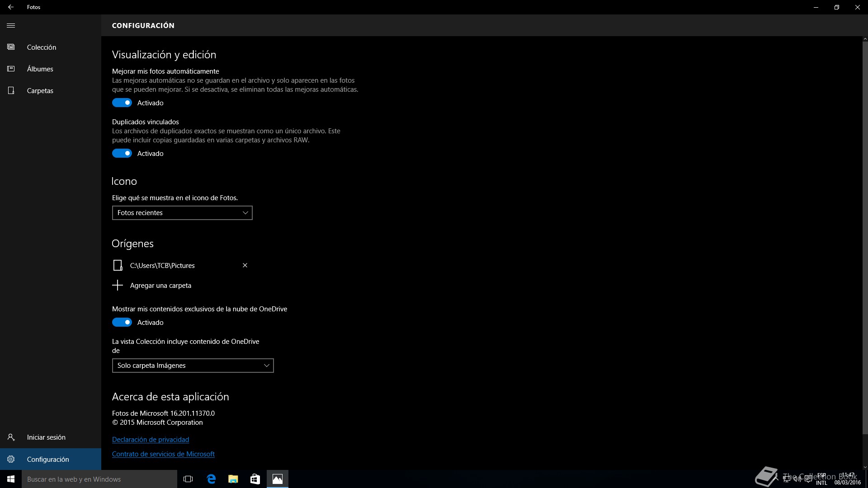This screenshot has width=868, height=488.
Task: Open Contrato de servicios de Microsoft link
Action: pyautogui.click(x=163, y=454)
